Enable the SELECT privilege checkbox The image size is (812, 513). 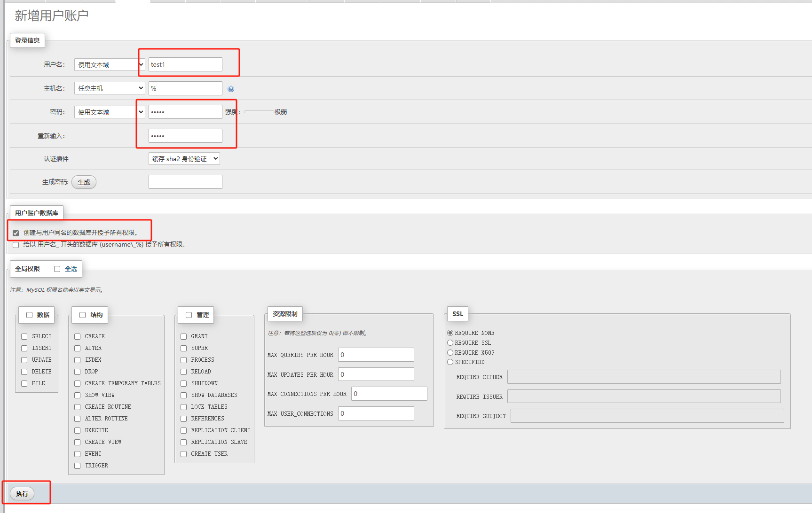pyautogui.click(x=24, y=336)
